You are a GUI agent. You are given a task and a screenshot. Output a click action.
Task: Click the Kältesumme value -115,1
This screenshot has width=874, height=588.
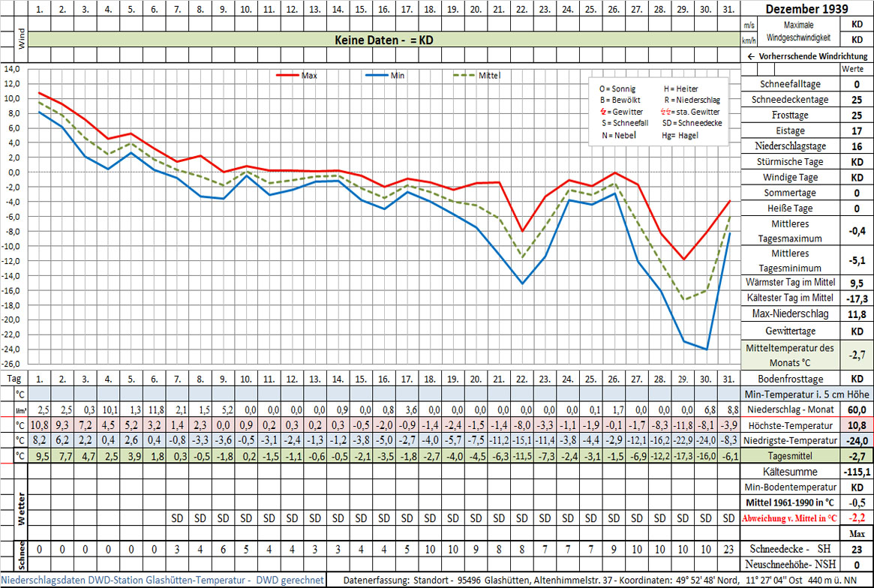[857, 472]
